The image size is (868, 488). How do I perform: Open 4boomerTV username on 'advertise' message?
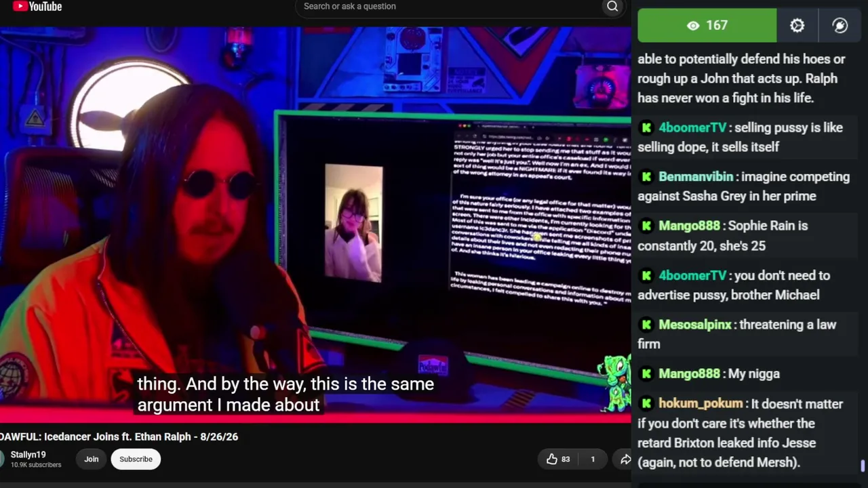(x=692, y=276)
